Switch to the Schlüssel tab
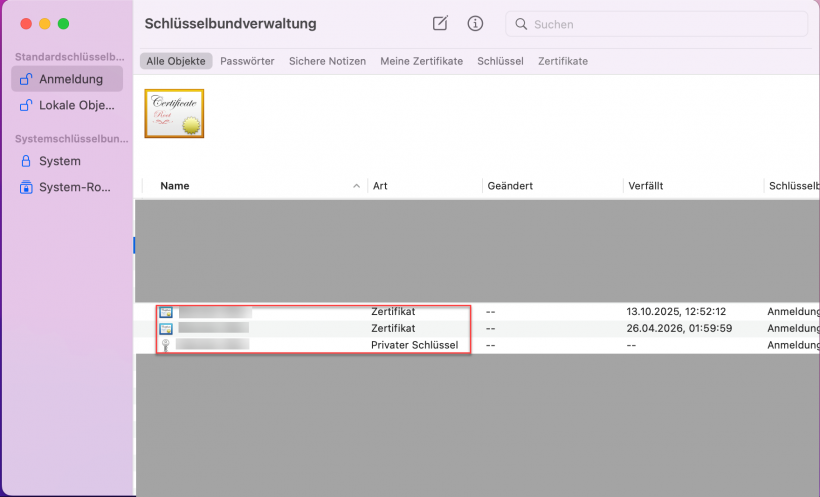Viewport: 820px width, 497px height. (x=500, y=61)
